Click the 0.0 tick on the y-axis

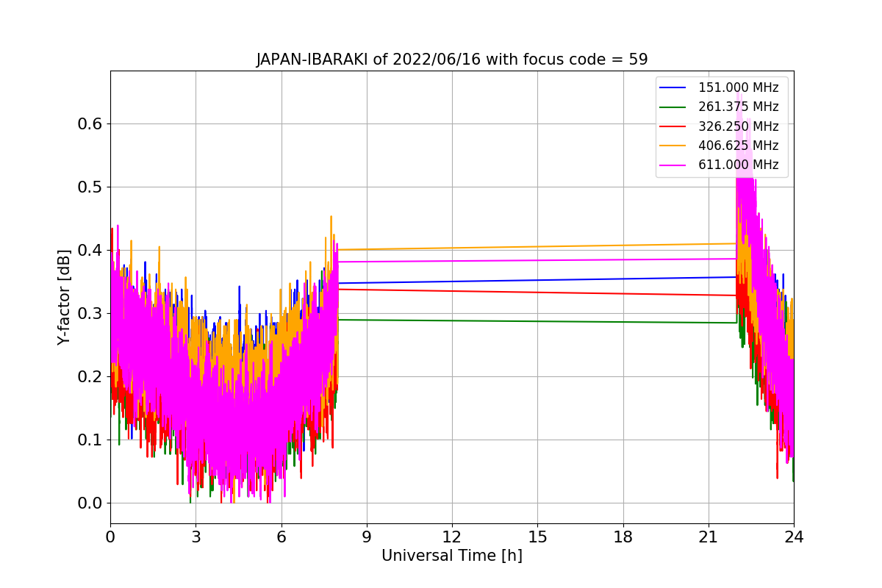coord(90,503)
